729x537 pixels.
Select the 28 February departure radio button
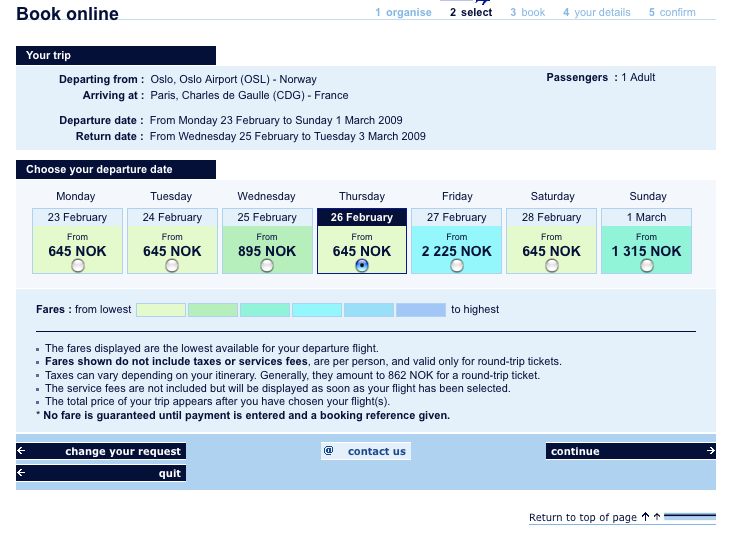(552, 266)
